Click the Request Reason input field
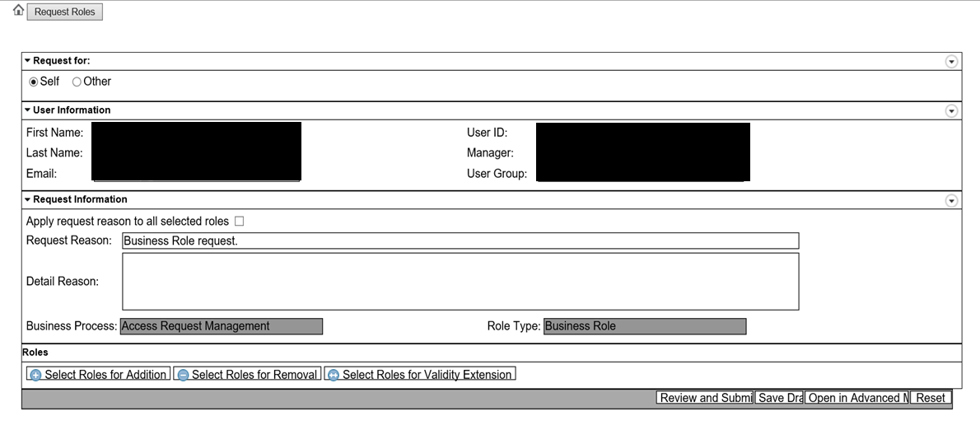 point(460,241)
